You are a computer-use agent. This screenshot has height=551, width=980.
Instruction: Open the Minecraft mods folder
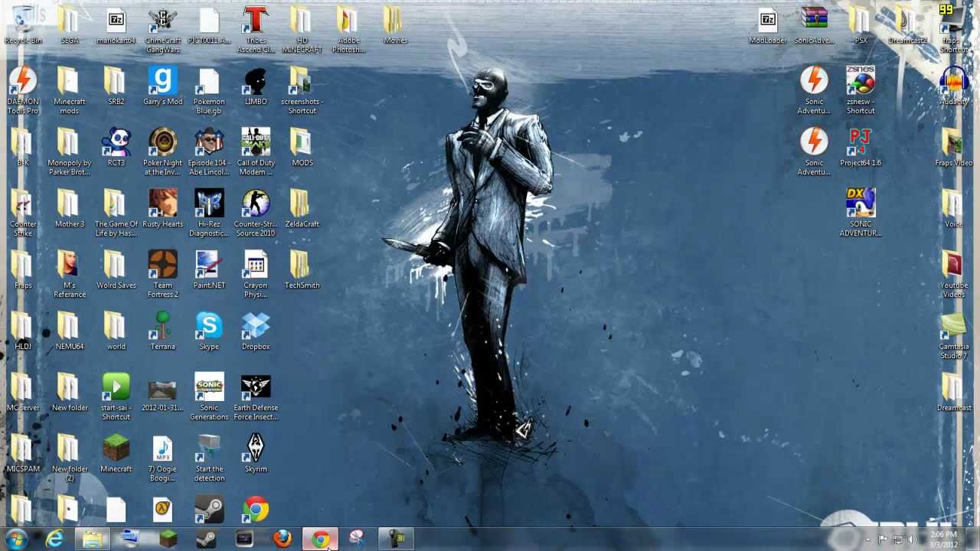(70, 91)
